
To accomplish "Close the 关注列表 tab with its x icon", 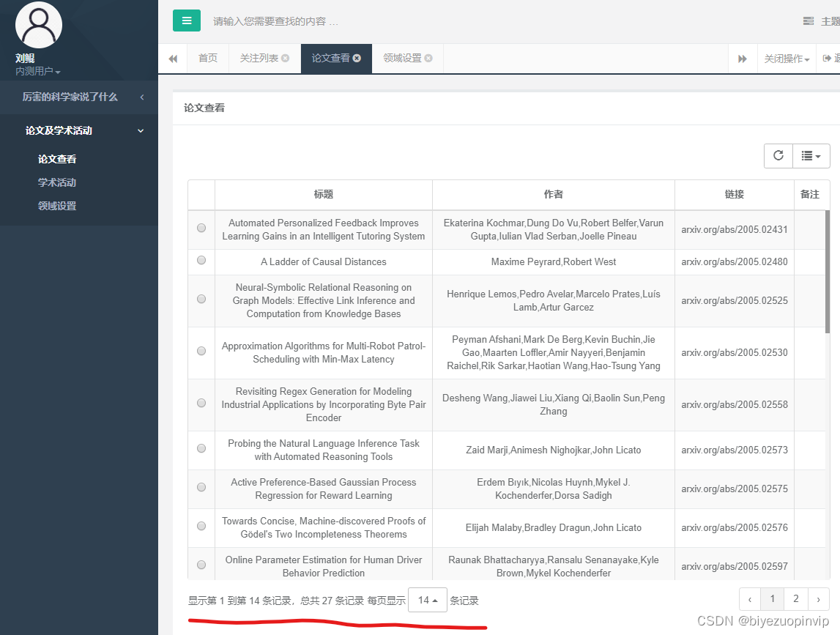I will [x=286, y=58].
